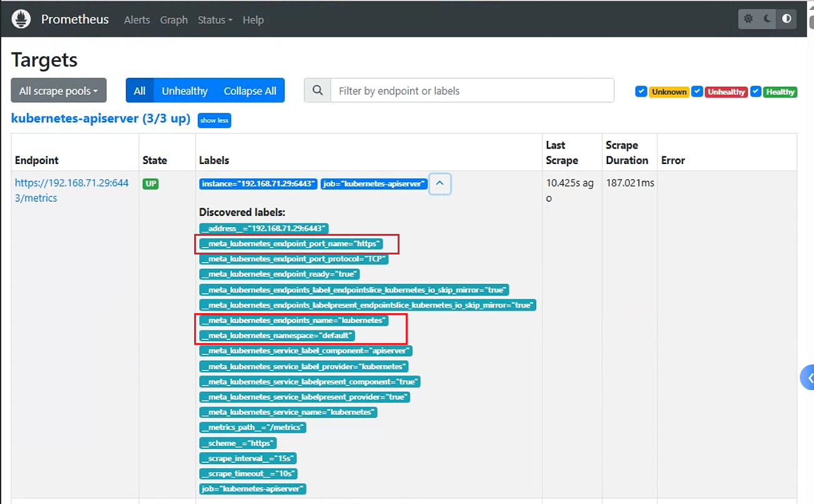
Task: Open the Help menu item
Action: [253, 20]
